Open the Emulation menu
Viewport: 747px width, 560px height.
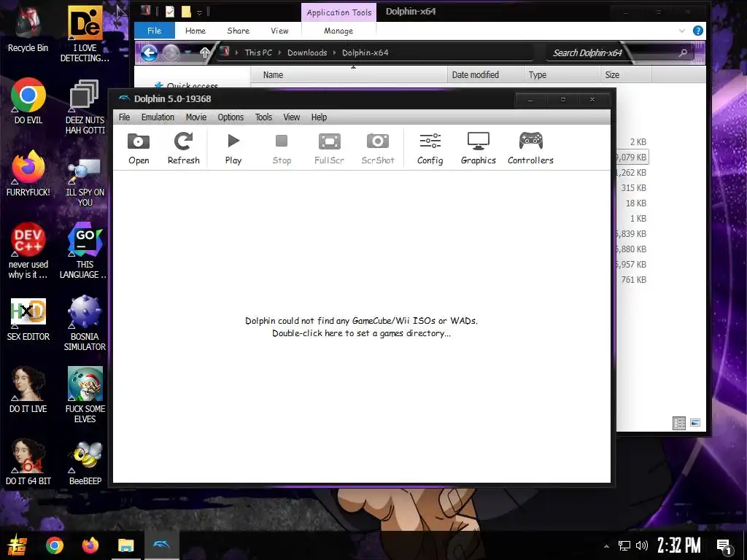pos(158,117)
